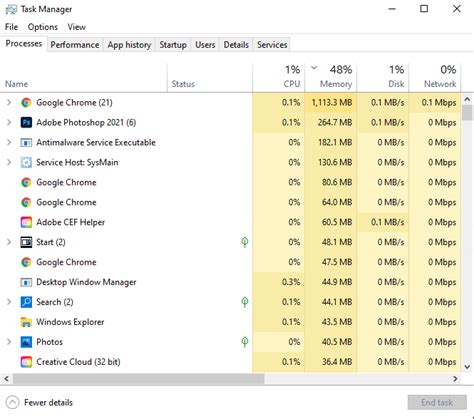The width and height of the screenshot is (474, 419).
Task: Expand the Search (2) process group
Action: pyautogui.click(x=9, y=302)
